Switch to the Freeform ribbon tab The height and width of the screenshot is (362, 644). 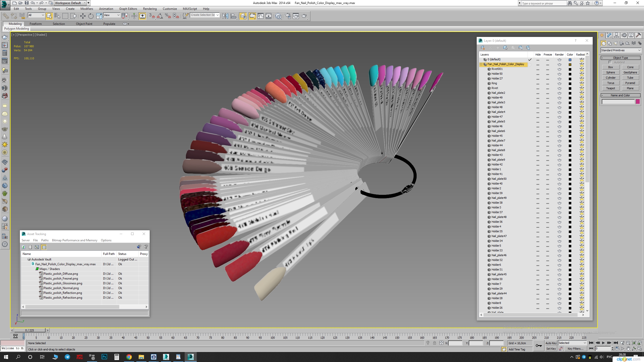[x=35, y=24]
